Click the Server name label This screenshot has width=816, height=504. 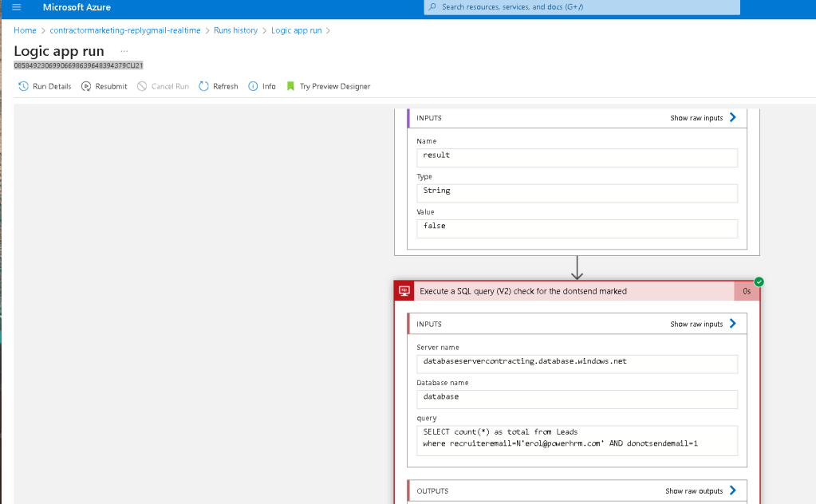(x=438, y=348)
